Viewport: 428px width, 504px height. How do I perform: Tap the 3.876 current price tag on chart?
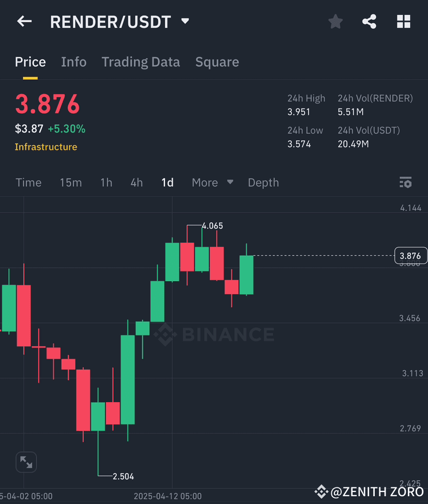tap(411, 255)
